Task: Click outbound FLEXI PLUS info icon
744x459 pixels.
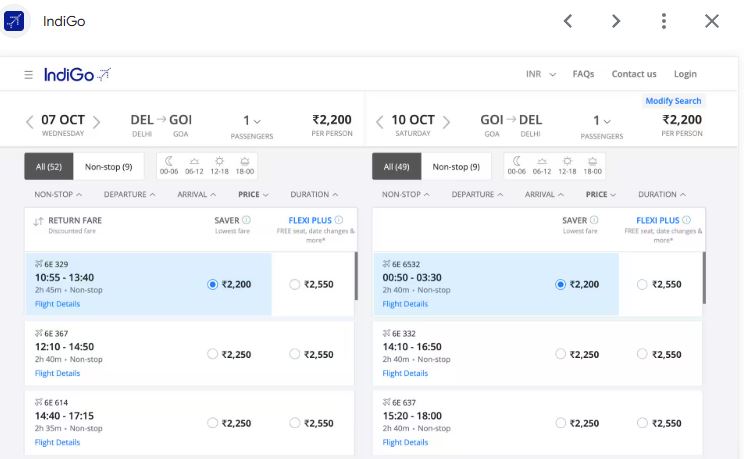Action: point(338,220)
